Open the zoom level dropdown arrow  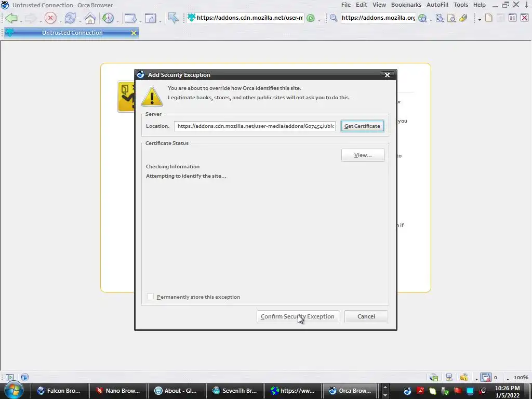tap(508, 379)
